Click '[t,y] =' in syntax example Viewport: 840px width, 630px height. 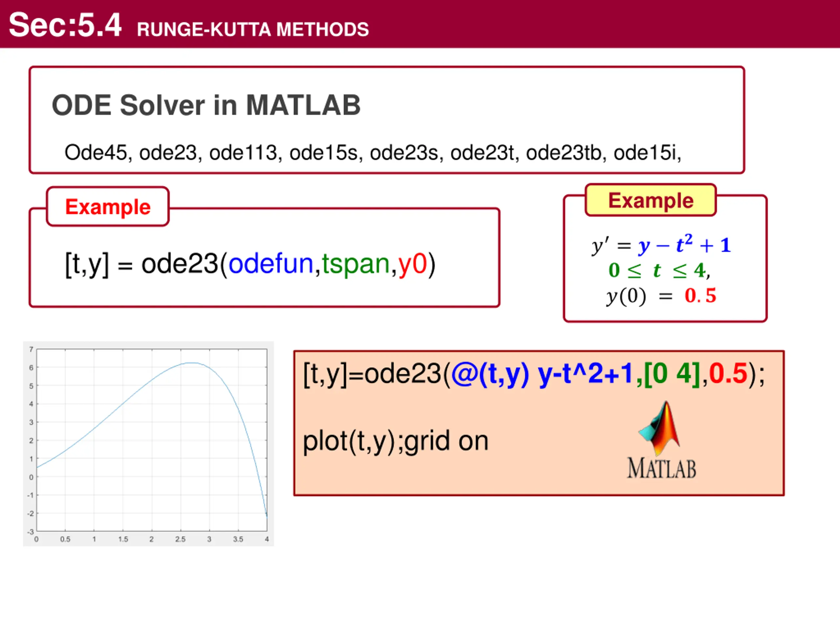coord(99,265)
